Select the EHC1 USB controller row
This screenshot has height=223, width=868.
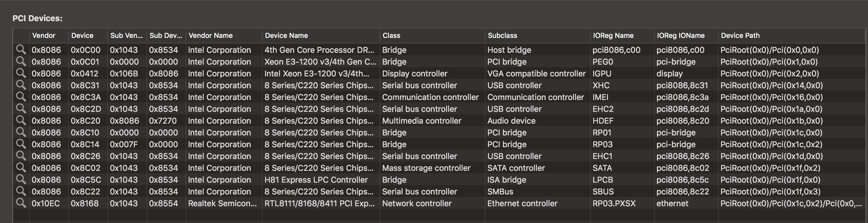pos(439,156)
